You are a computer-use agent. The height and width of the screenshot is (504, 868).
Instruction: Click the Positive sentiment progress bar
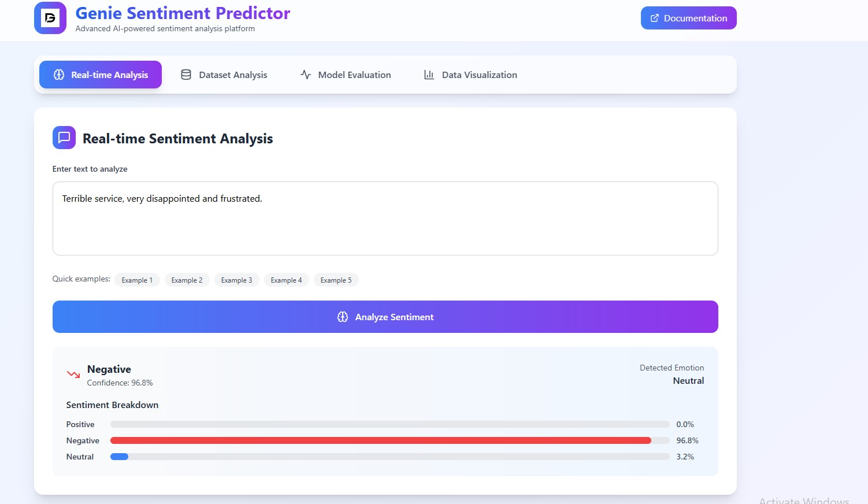pyautogui.click(x=390, y=424)
